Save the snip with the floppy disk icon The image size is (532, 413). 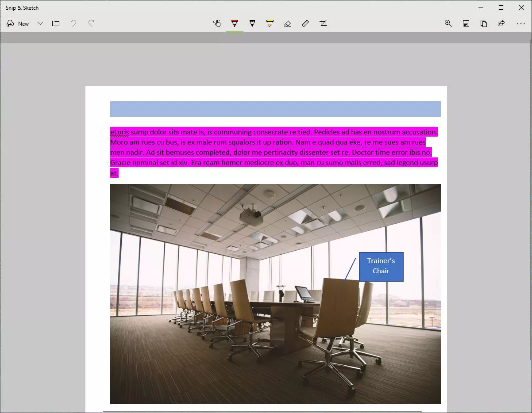pos(466,23)
